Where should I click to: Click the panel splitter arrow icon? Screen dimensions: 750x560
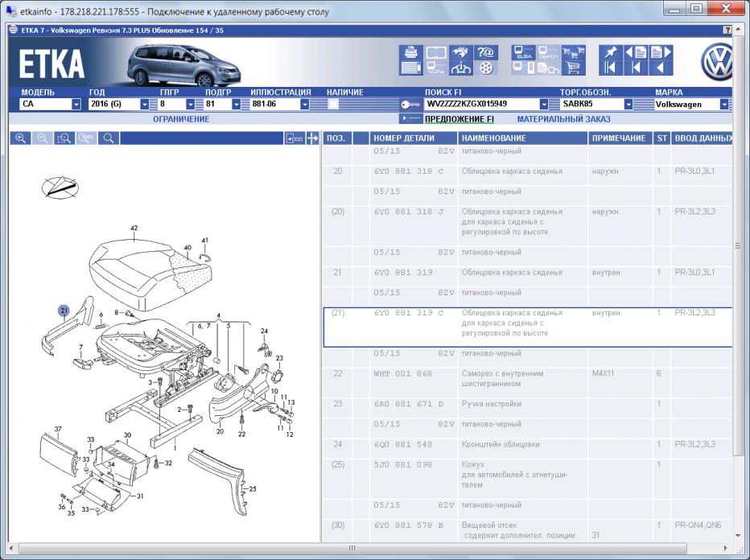click(x=312, y=138)
